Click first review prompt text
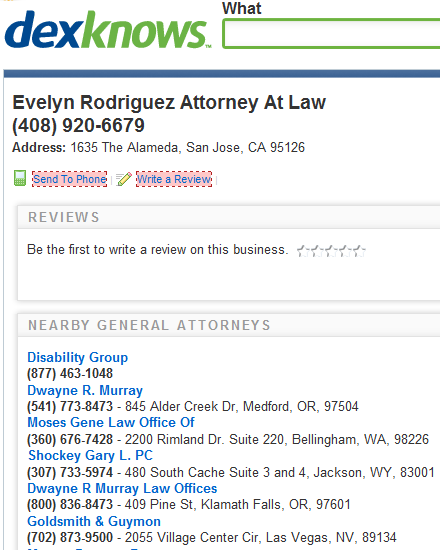This screenshot has height=550, width=440. [158, 250]
